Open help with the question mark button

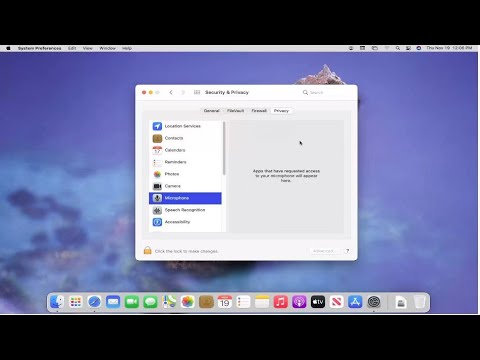pos(347,251)
